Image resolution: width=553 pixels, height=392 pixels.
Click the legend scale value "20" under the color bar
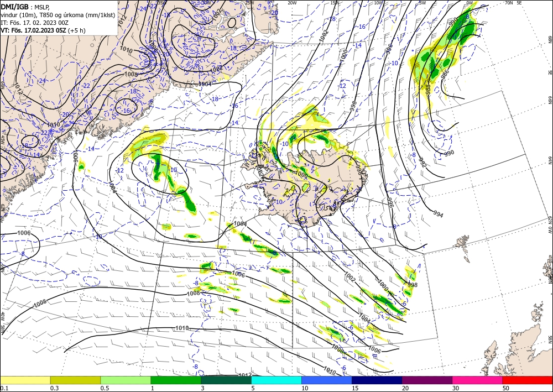[405, 388]
